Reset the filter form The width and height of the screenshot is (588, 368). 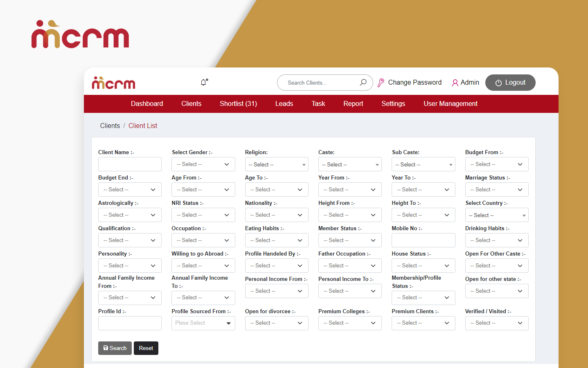146,348
